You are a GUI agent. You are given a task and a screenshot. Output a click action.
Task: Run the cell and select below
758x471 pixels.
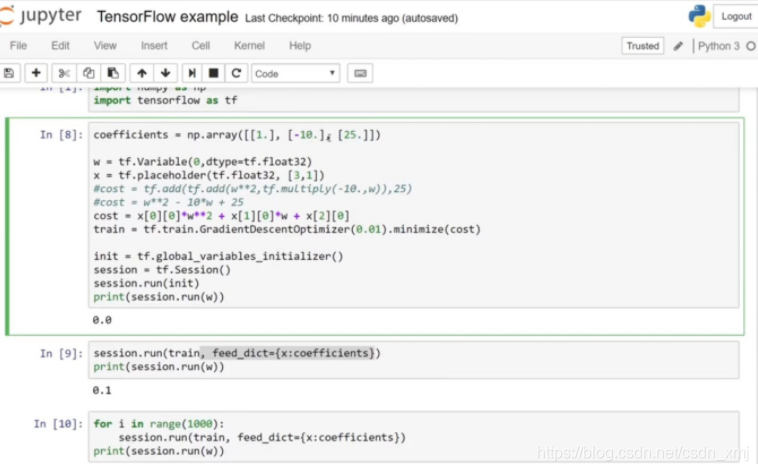pos(192,73)
